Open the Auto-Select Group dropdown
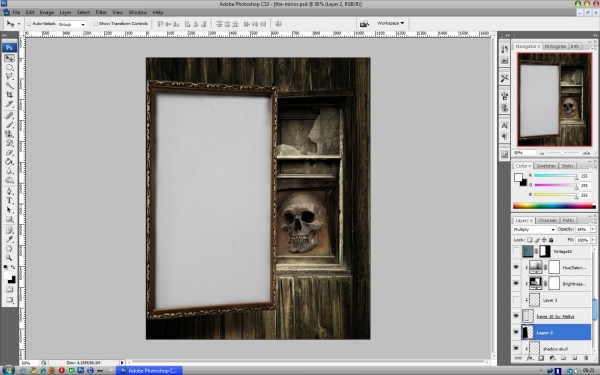Screen dimensions: 600x375 [72, 24]
